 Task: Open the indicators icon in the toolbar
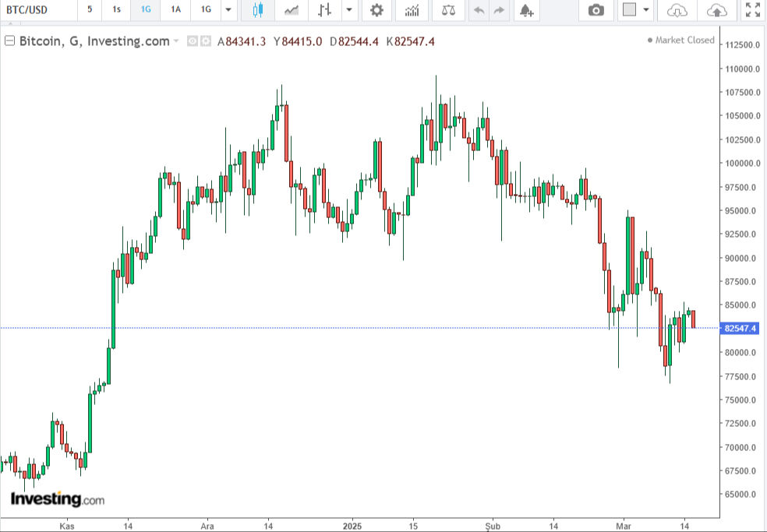[x=412, y=10]
